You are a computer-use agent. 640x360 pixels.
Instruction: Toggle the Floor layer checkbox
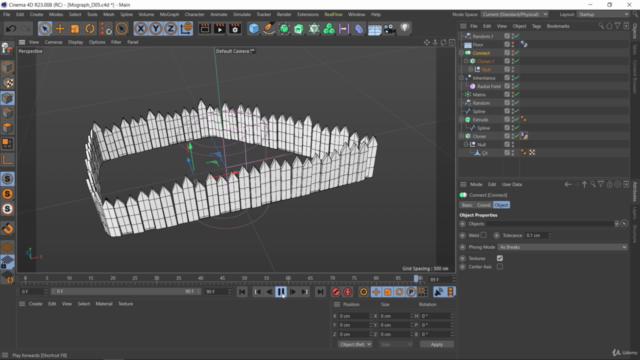click(507, 44)
